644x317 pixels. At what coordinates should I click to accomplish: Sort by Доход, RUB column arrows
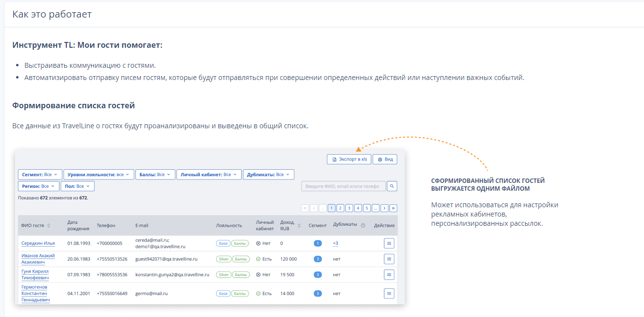299,225
